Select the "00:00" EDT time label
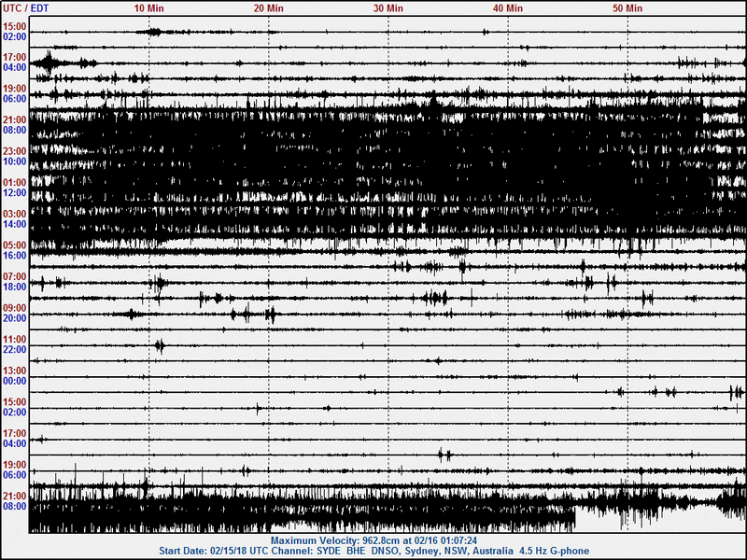 tap(15, 381)
